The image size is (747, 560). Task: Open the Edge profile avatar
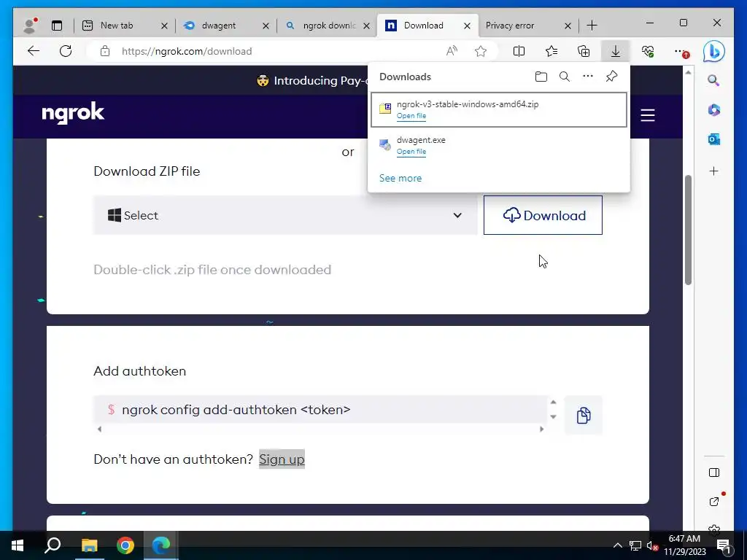(30, 26)
